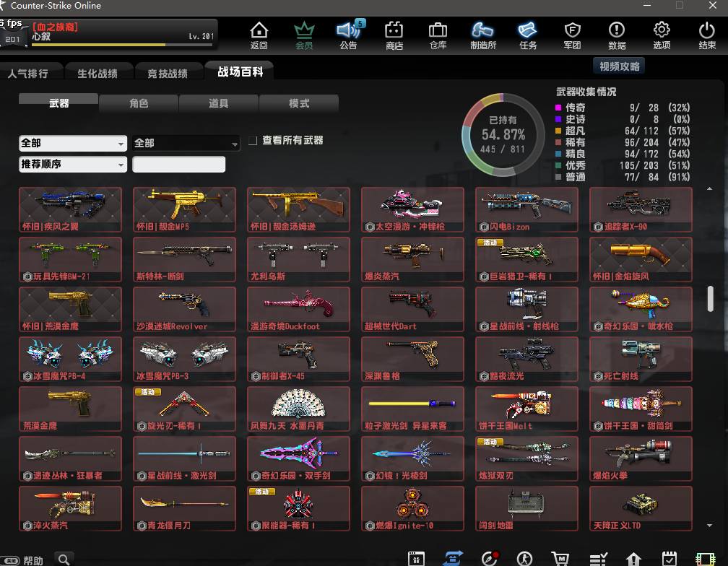Click the weapon search input field
The width and height of the screenshot is (728, 566).
(x=179, y=164)
